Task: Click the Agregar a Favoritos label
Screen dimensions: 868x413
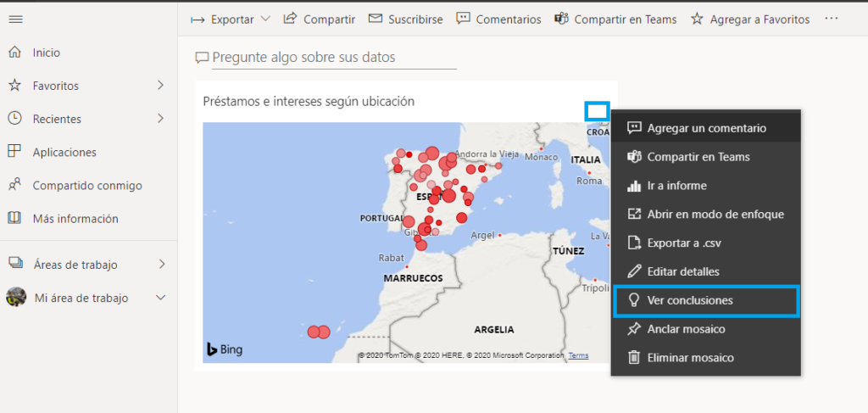Action: [x=760, y=20]
